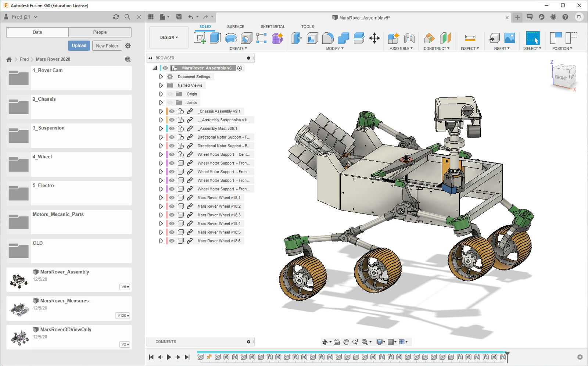588x366 pixels.
Task: Switch to the People tab
Action: click(x=100, y=32)
